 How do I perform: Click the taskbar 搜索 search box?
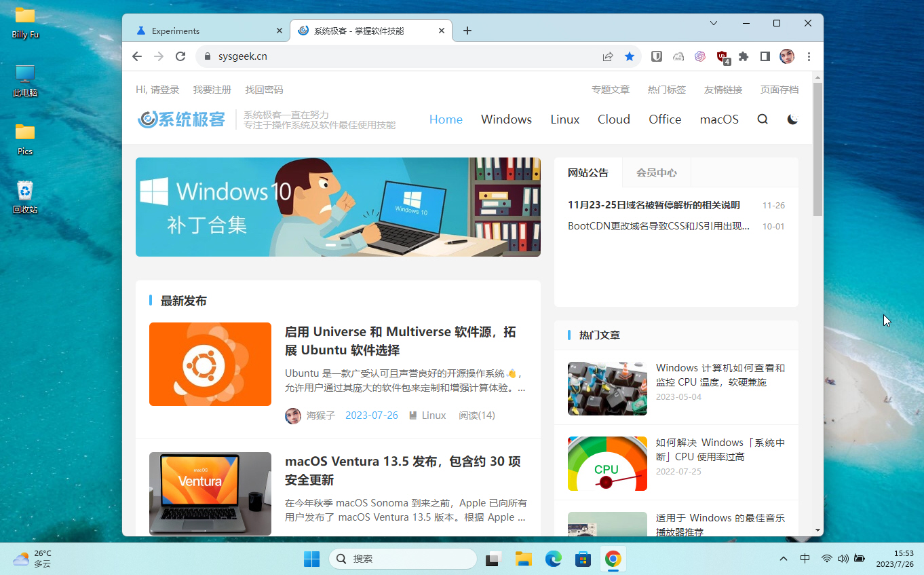click(403, 559)
